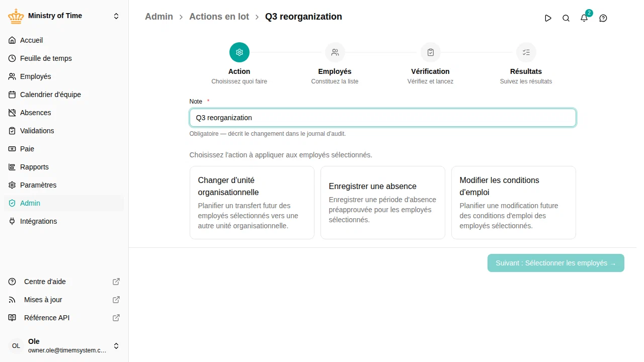This screenshot has height=362, width=644.
Task: Click the Résultats step circle icon
Action: pos(526,52)
